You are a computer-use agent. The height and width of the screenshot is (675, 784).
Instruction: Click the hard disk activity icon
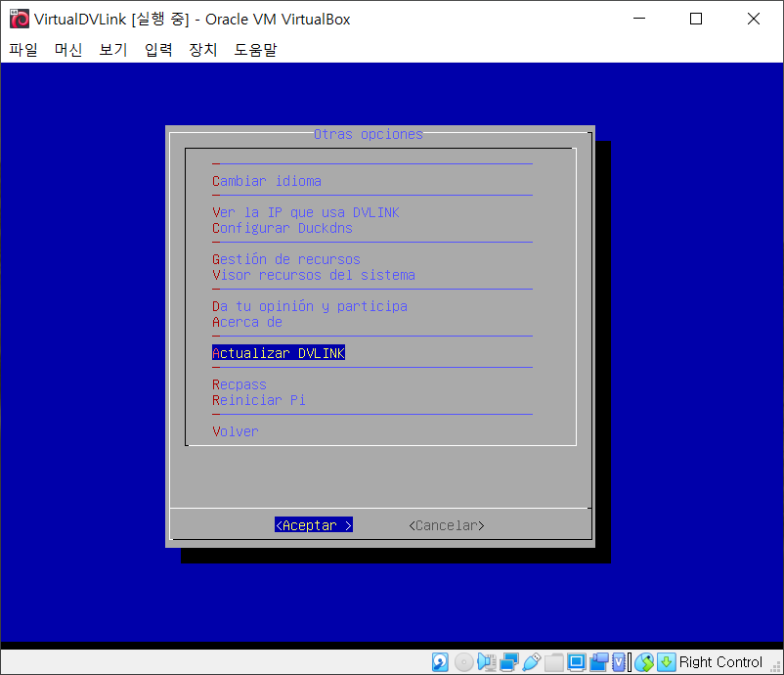(440, 662)
